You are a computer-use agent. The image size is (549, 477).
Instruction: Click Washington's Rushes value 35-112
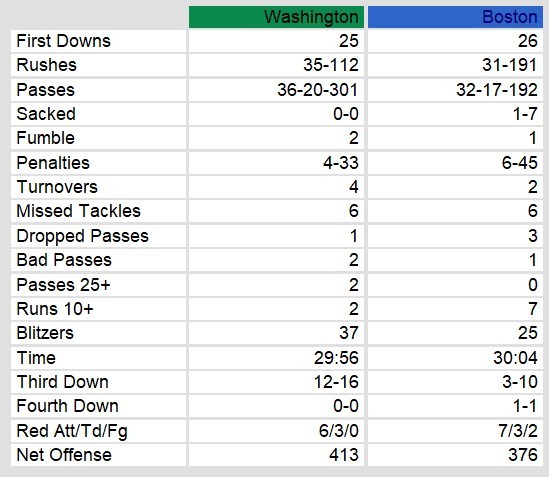331,65
